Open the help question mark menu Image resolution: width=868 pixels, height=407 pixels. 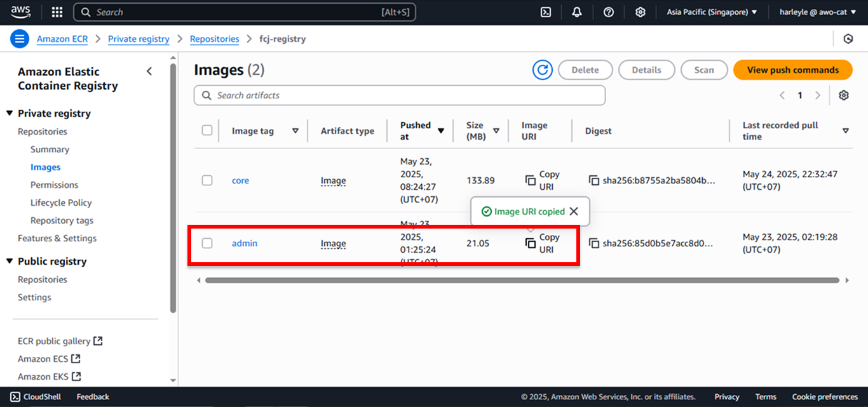[609, 12]
